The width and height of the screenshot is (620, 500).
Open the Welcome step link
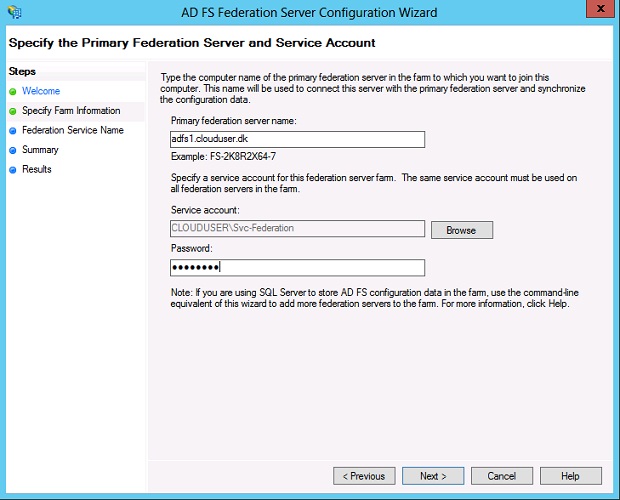pyautogui.click(x=41, y=91)
